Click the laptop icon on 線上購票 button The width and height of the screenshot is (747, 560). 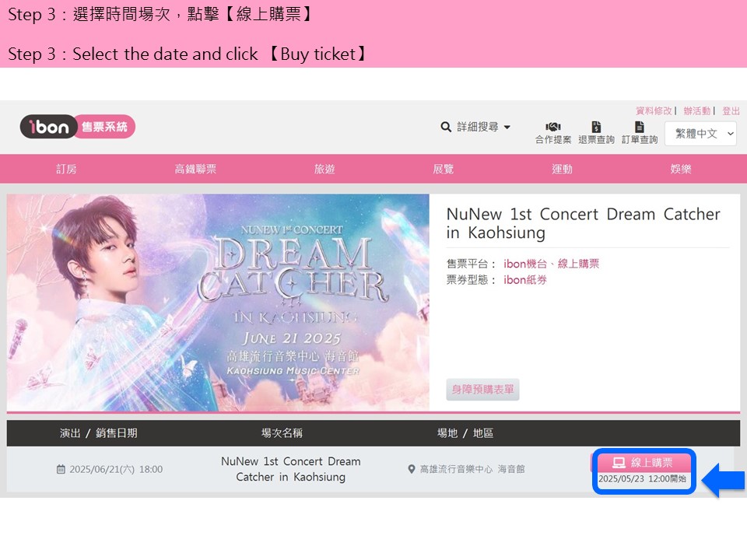click(x=619, y=462)
